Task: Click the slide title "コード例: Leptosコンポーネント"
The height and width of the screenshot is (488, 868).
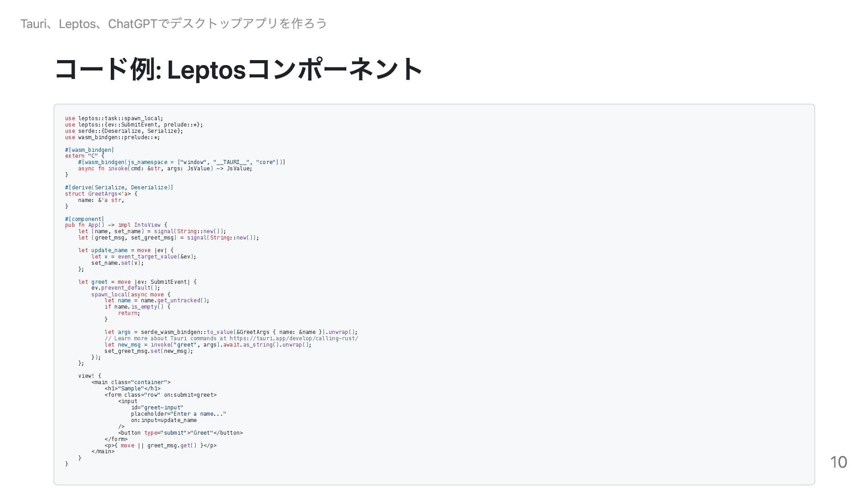Action: [239, 70]
